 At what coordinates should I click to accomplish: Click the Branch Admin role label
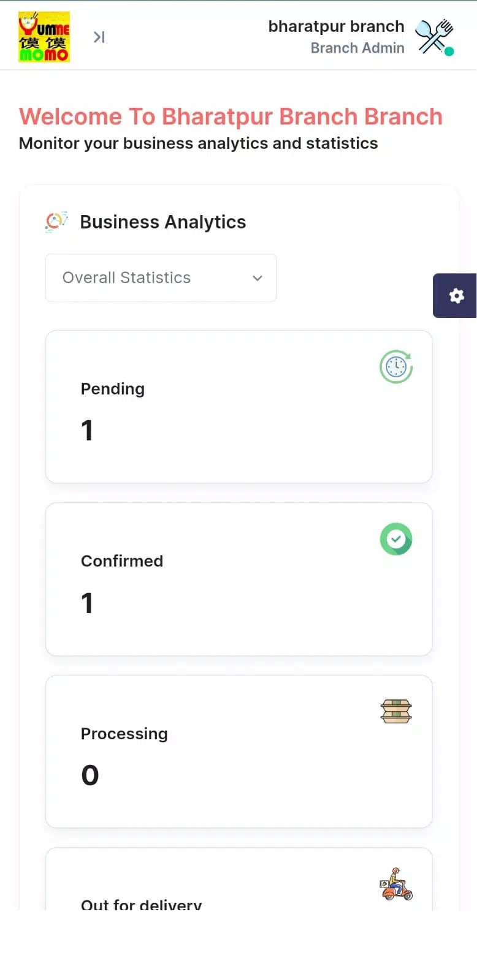357,48
